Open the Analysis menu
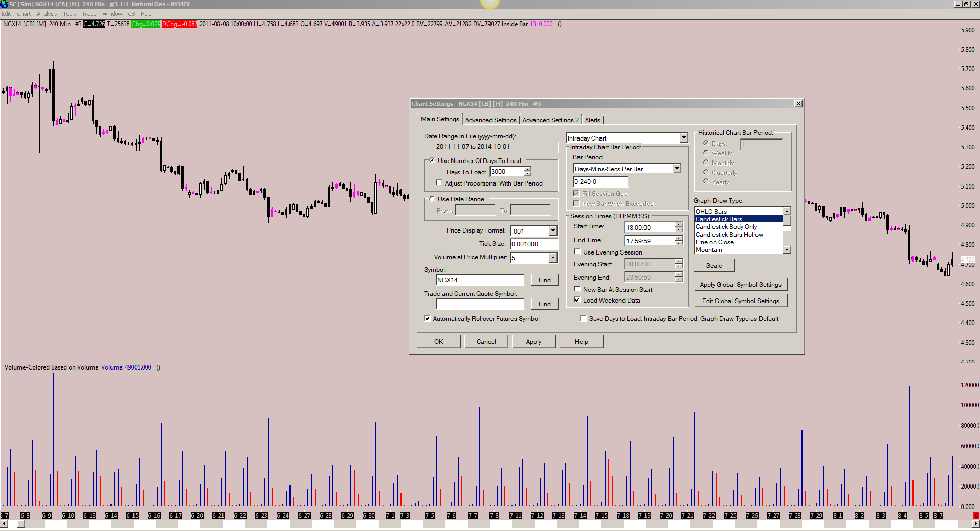The height and width of the screenshot is (531, 980). coord(47,14)
